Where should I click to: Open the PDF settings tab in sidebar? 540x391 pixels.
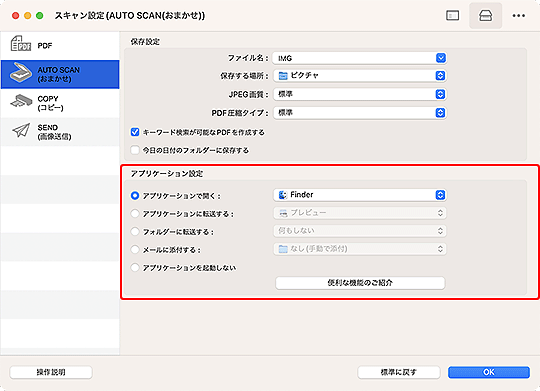[x=60, y=45]
